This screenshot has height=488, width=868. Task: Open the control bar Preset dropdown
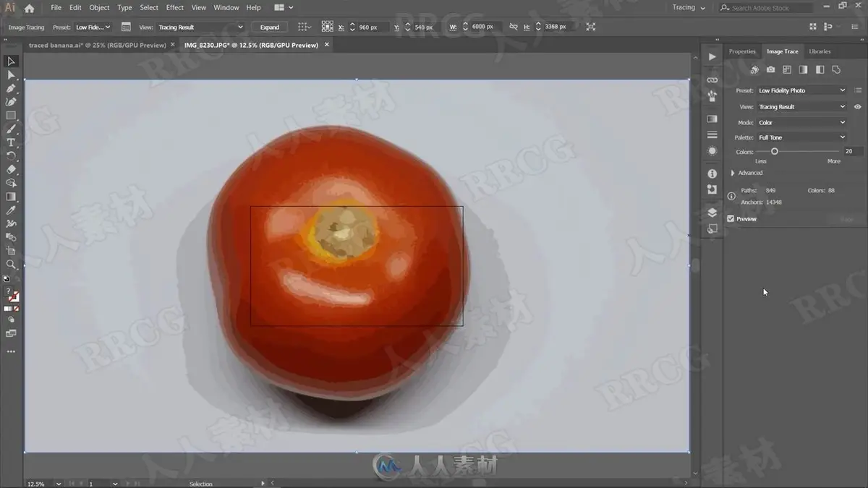click(x=93, y=27)
